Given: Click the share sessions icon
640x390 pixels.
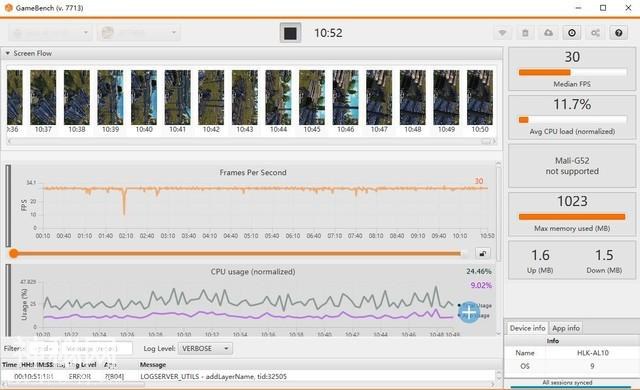Looking at the screenshot, I should (x=595, y=33).
